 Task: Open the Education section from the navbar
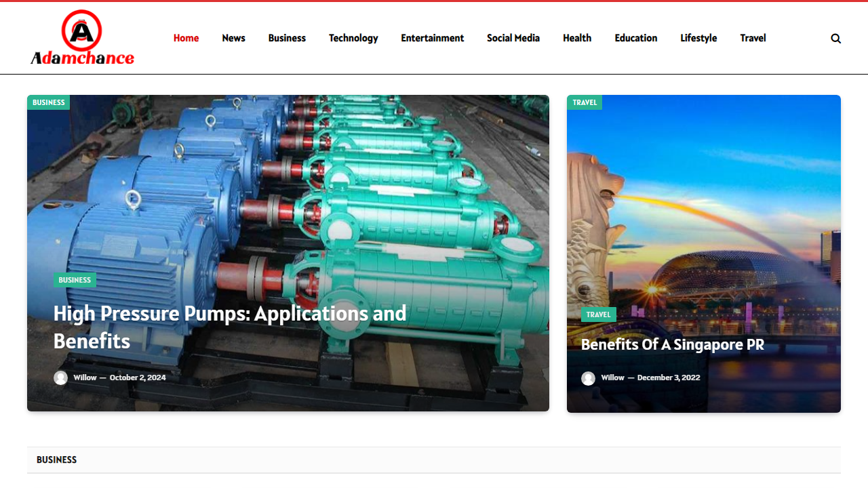click(635, 38)
